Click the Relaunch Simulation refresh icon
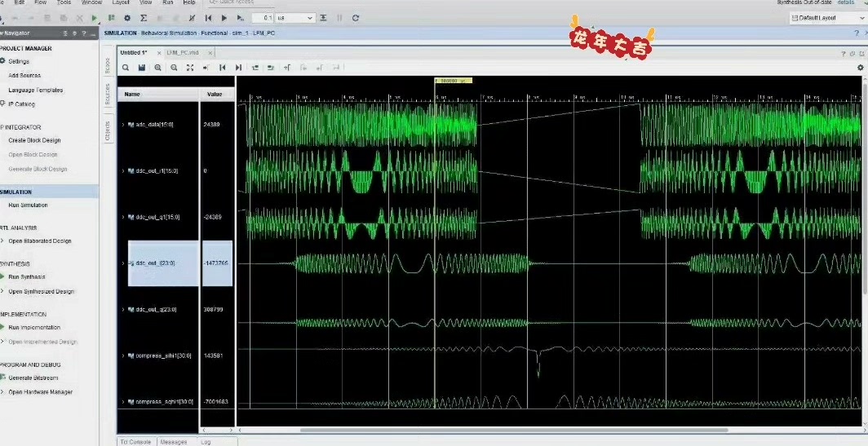The width and height of the screenshot is (868, 446). click(356, 18)
